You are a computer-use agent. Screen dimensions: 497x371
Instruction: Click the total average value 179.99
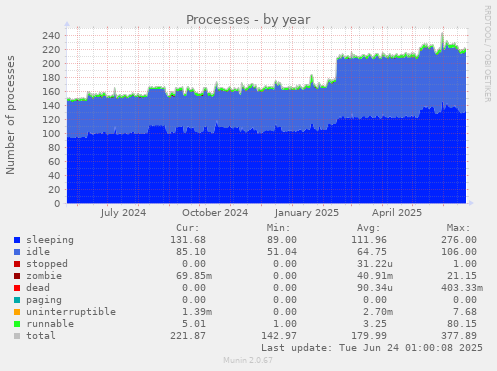[x=369, y=336]
